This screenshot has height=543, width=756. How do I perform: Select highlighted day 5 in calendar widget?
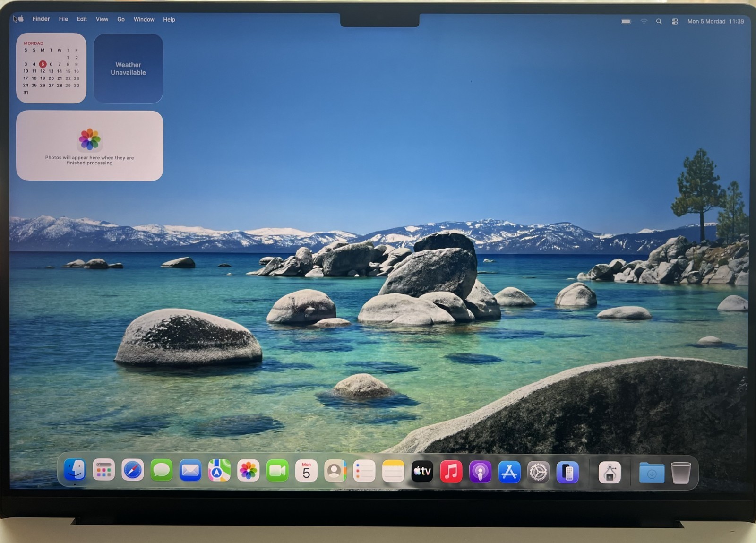tap(43, 64)
